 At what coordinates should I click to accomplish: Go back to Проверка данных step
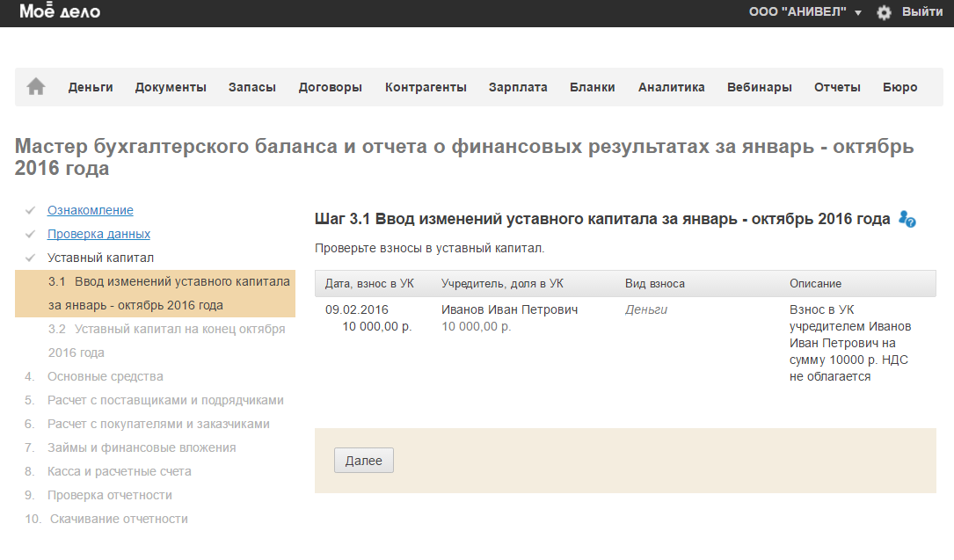(98, 234)
